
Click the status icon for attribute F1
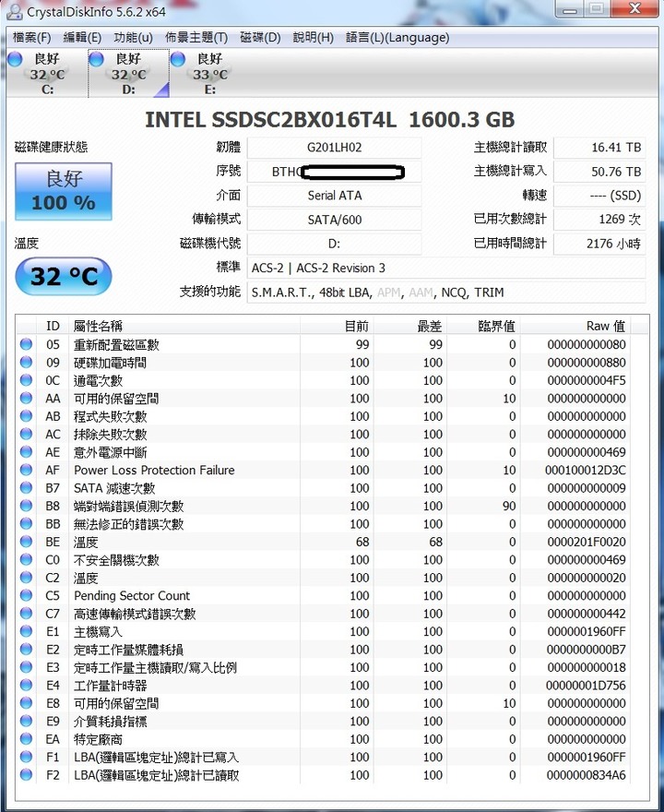point(26,758)
